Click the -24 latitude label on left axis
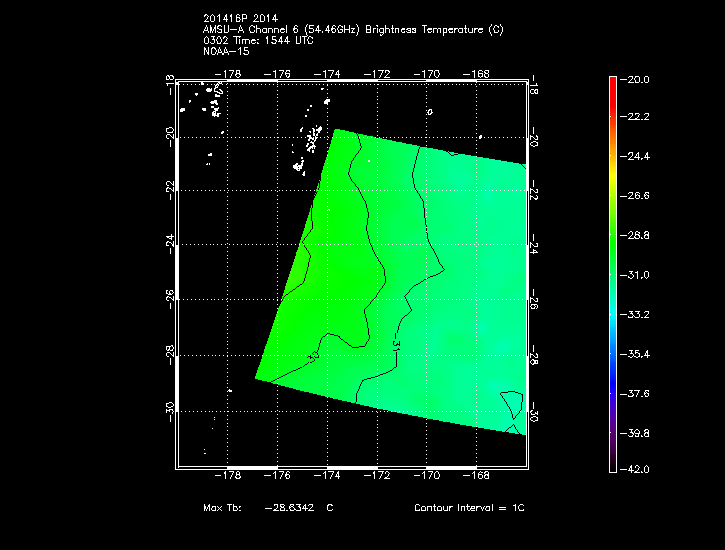 pos(170,244)
